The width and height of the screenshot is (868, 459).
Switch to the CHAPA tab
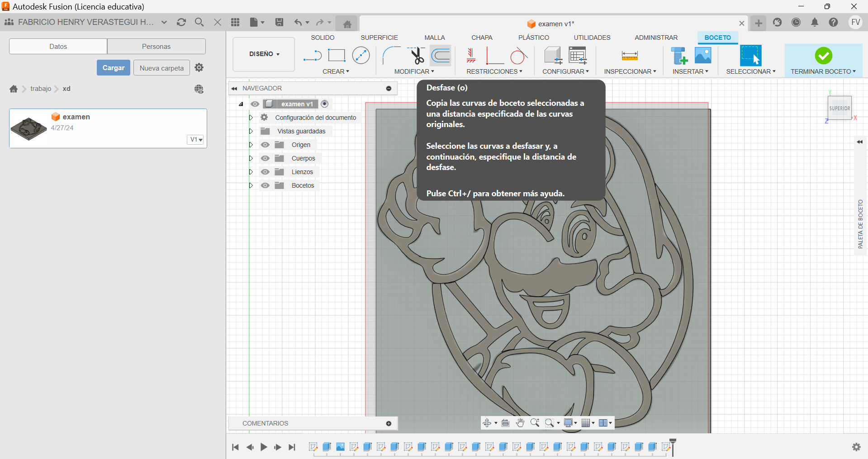coord(482,38)
